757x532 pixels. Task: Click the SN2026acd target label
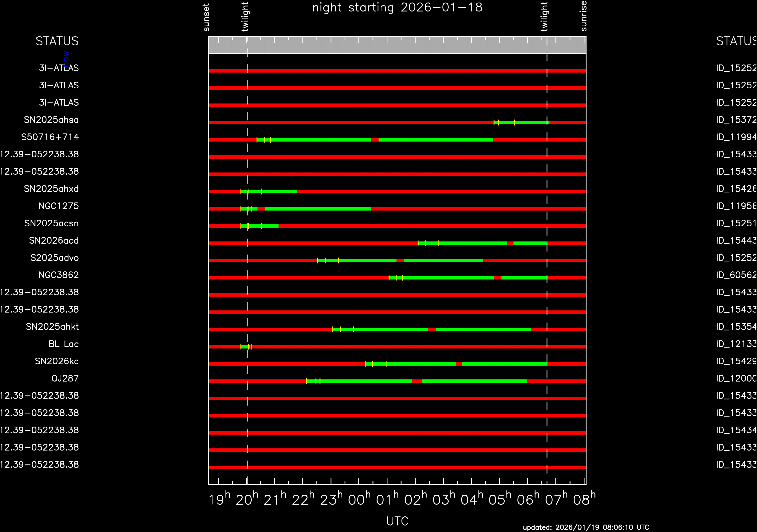54,241
